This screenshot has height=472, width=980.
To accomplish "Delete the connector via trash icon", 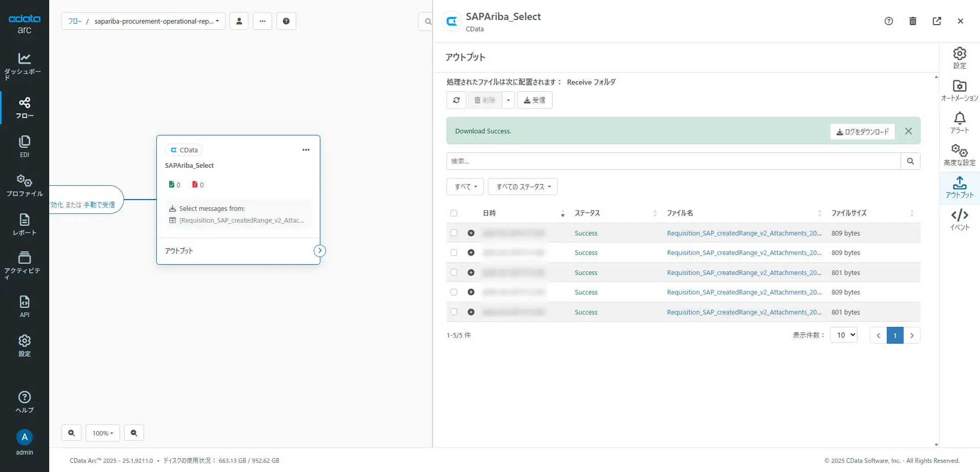I will pos(913,21).
